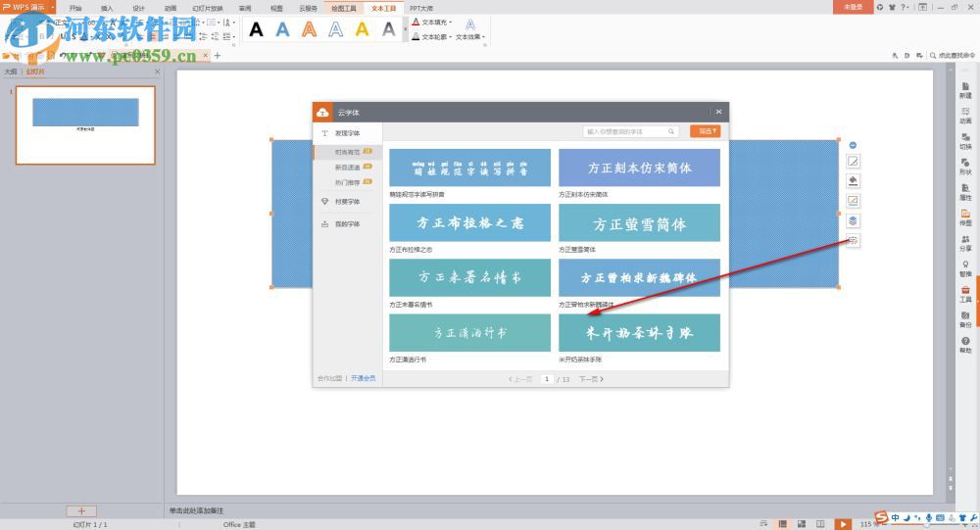The height and width of the screenshot is (530, 980).
Task: Open the 视图 ribbon tab
Action: [x=276, y=8]
